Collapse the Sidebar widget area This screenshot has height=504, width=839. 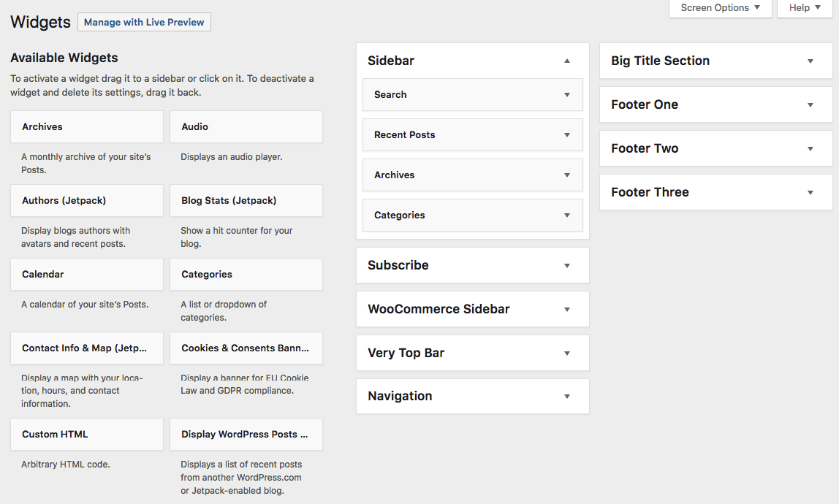point(566,61)
